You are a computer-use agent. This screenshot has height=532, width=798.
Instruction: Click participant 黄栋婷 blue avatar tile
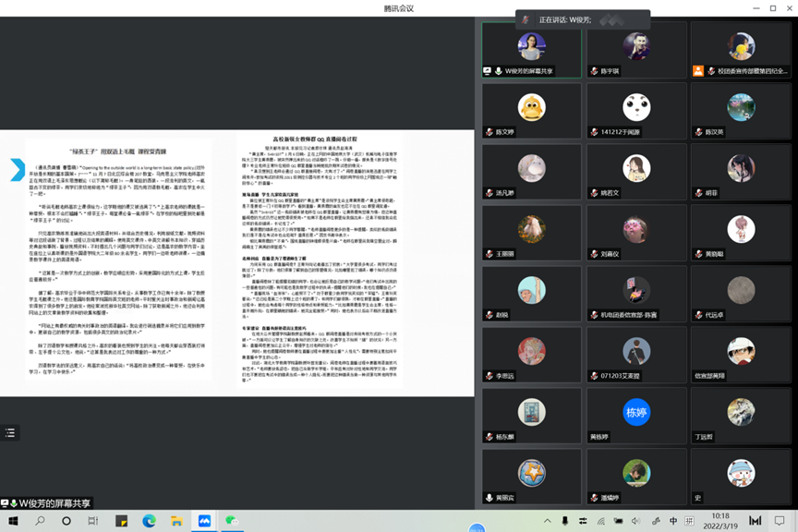pos(636,417)
